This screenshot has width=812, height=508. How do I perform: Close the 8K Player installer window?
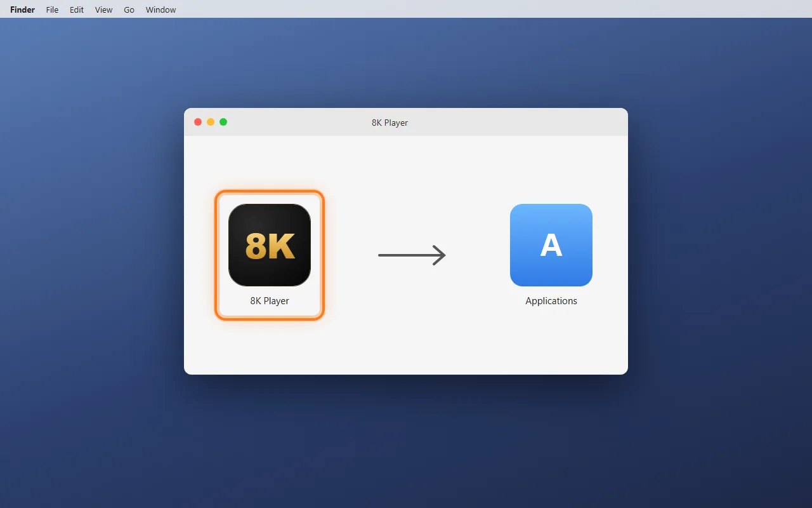point(198,122)
